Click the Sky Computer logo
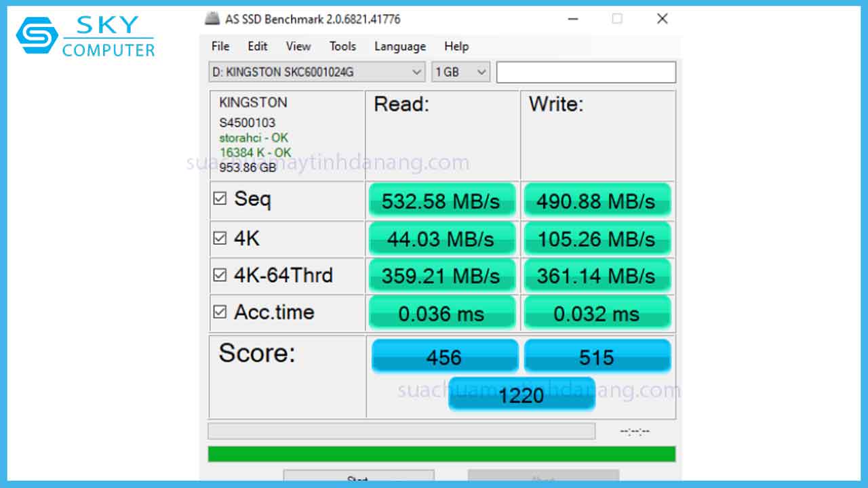 pyautogui.click(x=85, y=37)
